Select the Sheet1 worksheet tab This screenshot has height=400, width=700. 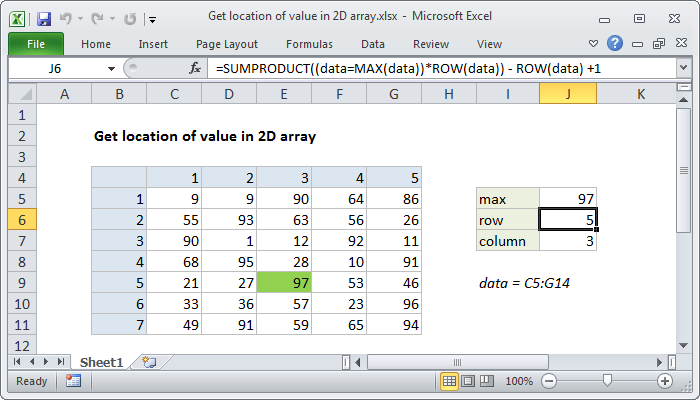(x=101, y=361)
